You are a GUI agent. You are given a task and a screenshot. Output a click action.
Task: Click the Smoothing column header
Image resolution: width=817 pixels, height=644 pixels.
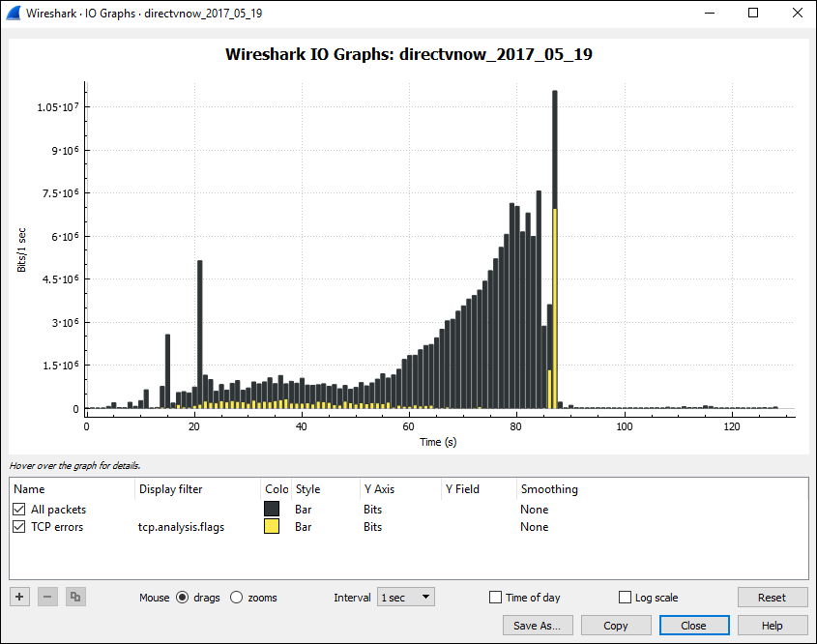pyautogui.click(x=661, y=489)
